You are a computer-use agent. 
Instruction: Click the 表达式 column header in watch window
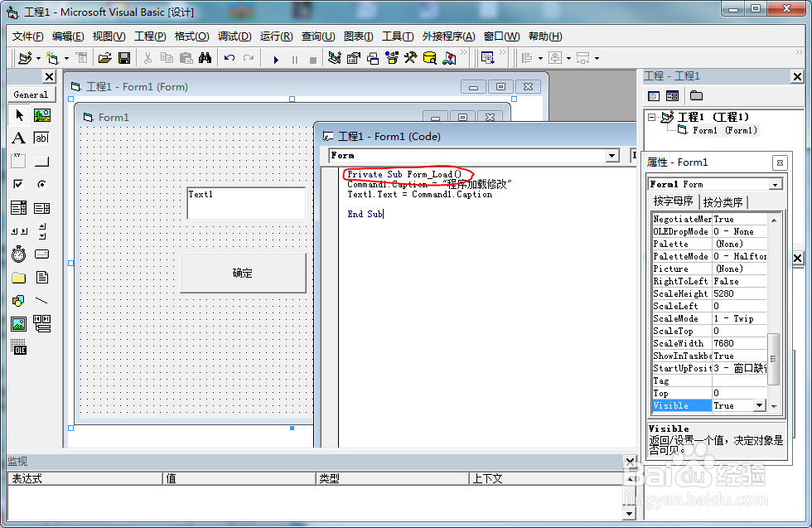point(85,478)
